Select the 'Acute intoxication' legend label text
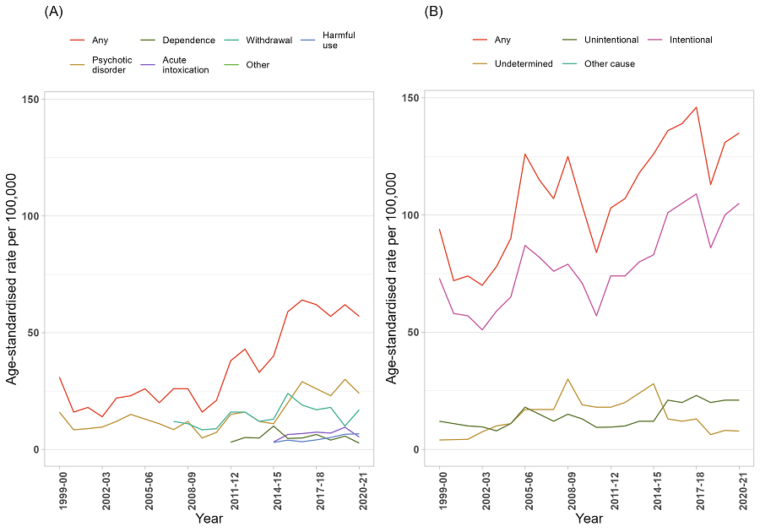Screen dimensions: 760x532 pyautogui.click(x=186, y=65)
